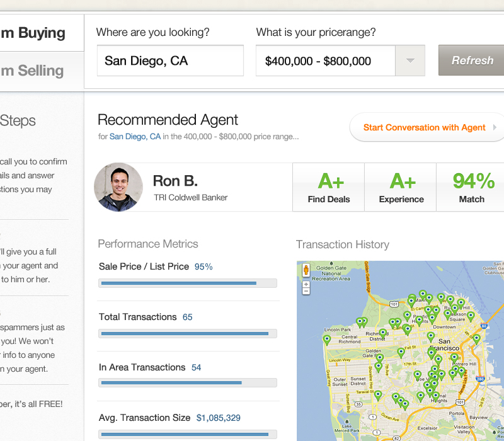Open the price range dropdown arrow
The width and height of the screenshot is (504, 441).
[x=410, y=60]
